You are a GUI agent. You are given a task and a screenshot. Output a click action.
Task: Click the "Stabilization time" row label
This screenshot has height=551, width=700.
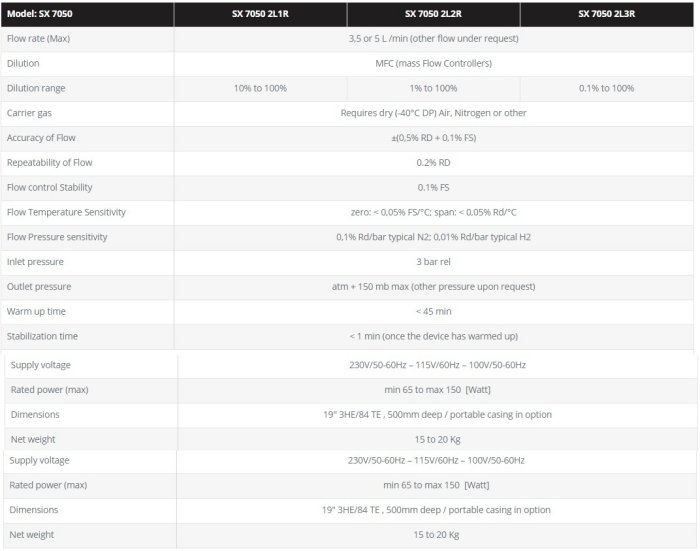coord(42,336)
